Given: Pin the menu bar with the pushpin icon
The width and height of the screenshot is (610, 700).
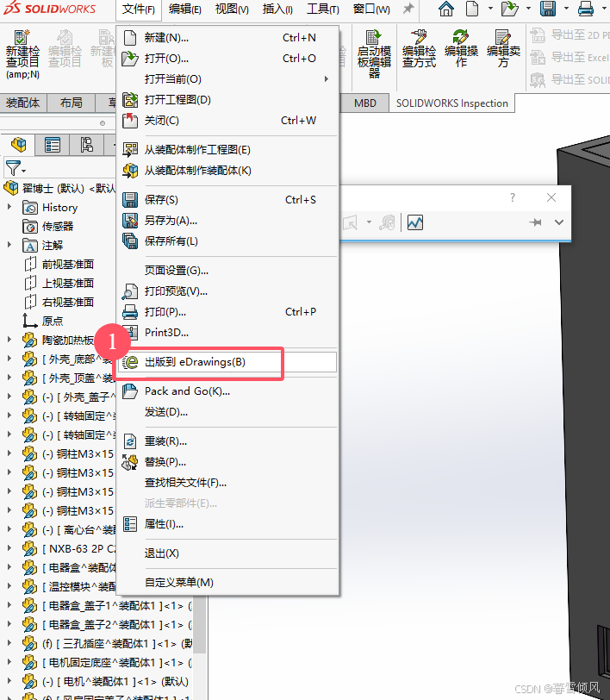Looking at the screenshot, I should [x=408, y=9].
